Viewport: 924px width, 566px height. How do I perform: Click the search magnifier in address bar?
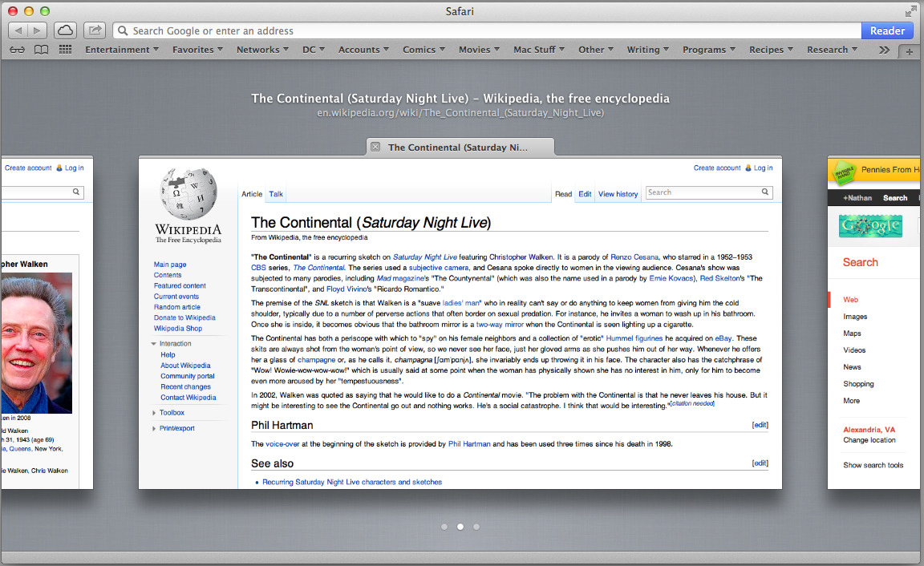pos(123,30)
